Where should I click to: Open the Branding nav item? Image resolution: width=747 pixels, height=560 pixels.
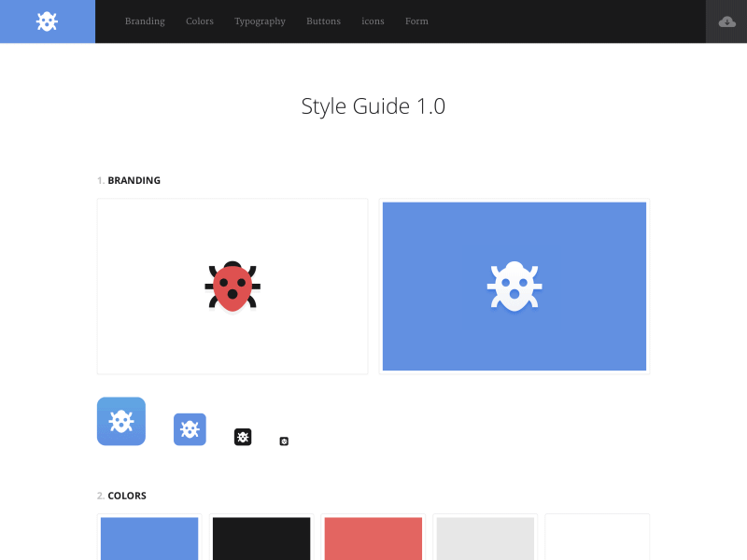click(145, 21)
